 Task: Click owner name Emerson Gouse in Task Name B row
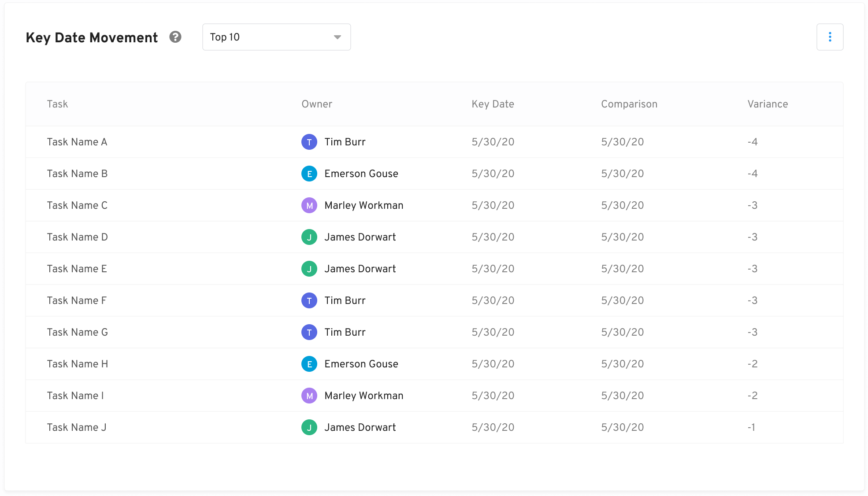(361, 174)
